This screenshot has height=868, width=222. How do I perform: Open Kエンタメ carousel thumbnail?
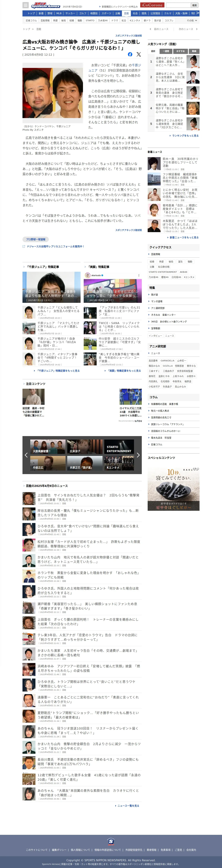(x=119, y=463)
